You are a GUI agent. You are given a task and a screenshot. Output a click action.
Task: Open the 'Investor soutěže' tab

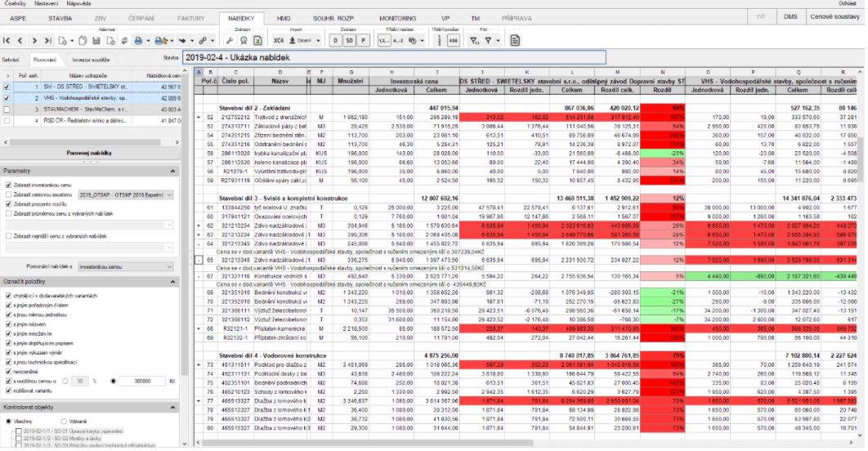[x=90, y=60]
